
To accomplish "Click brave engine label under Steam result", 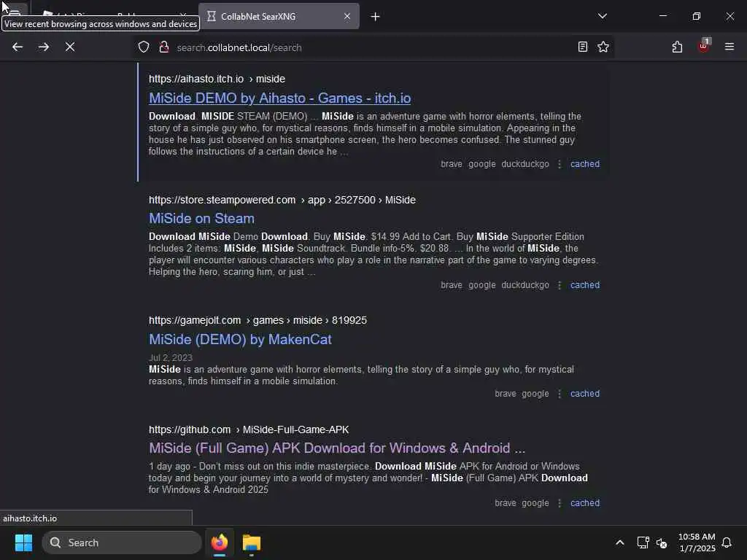I will click(451, 285).
